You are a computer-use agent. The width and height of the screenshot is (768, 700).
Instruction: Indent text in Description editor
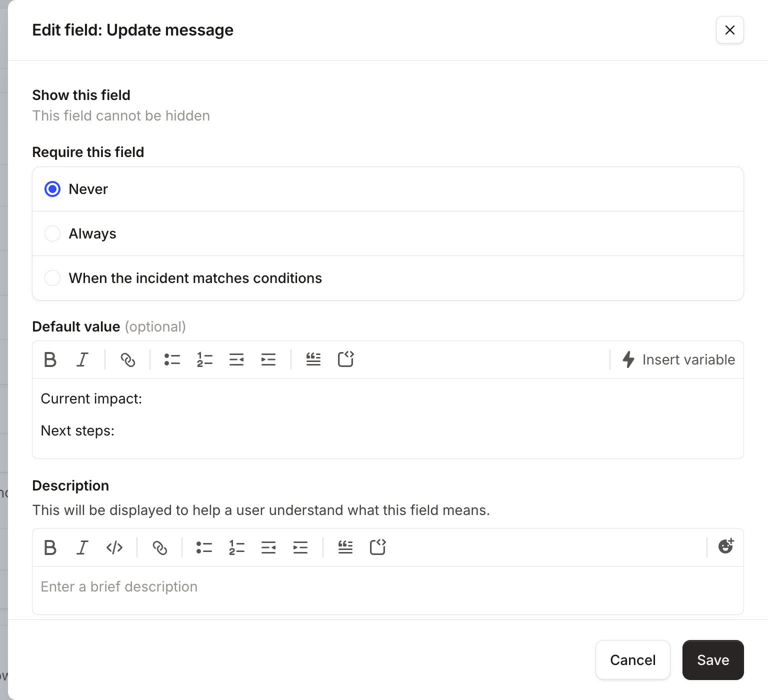[300, 547]
